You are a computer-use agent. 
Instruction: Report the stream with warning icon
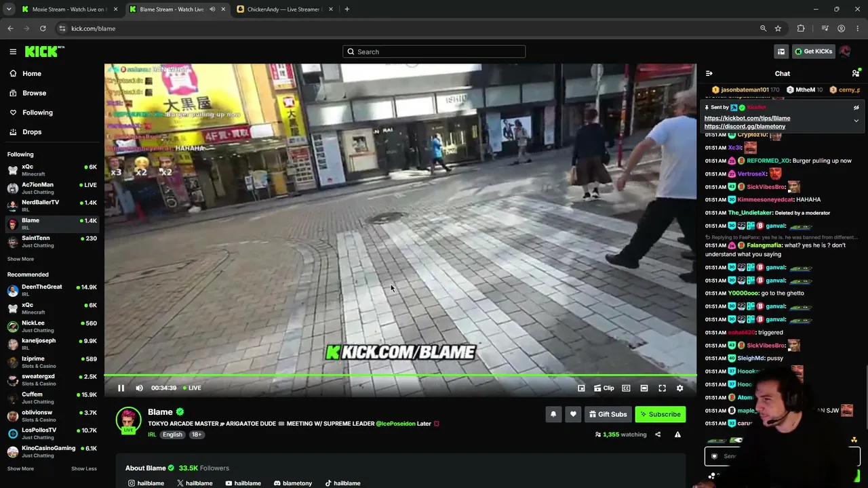click(677, 434)
